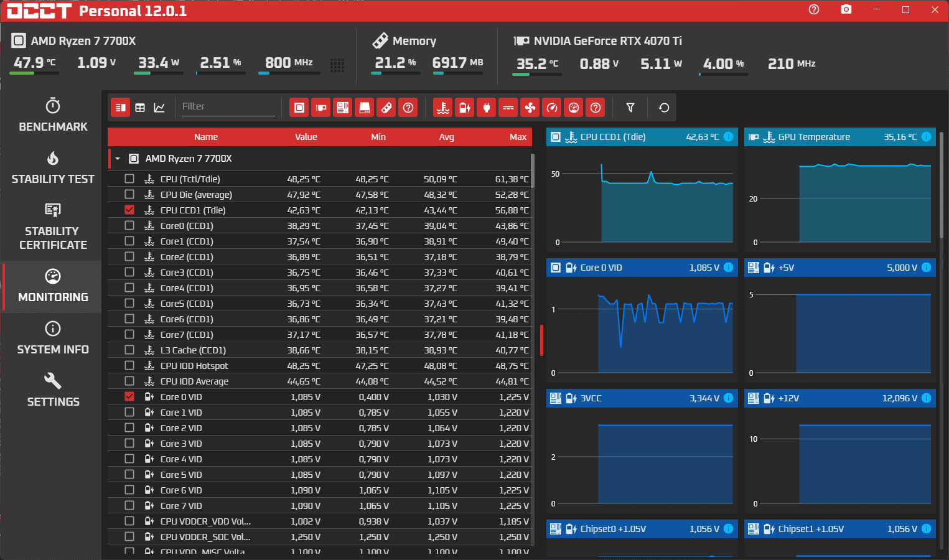Click the reset refresh icon in toolbar

pyautogui.click(x=664, y=108)
